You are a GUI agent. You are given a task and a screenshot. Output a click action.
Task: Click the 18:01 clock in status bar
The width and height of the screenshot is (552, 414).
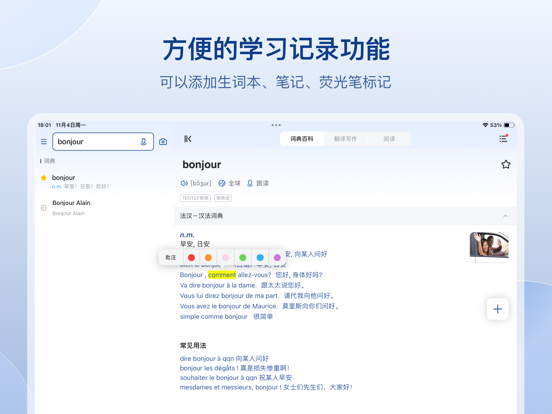44,125
